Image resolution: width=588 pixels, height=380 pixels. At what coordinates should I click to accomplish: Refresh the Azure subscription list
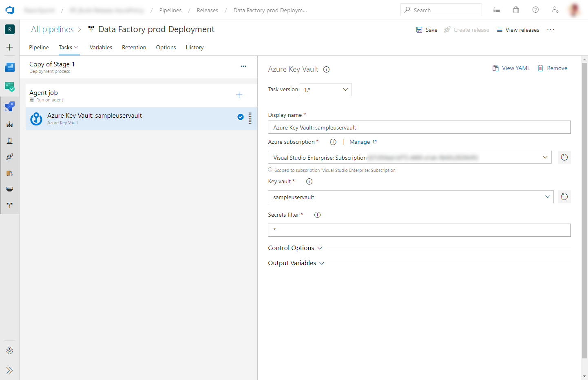coord(564,157)
